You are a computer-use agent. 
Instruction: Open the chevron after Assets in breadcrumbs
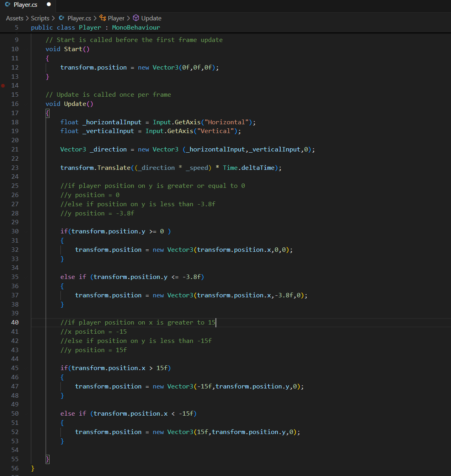(x=26, y=18)
